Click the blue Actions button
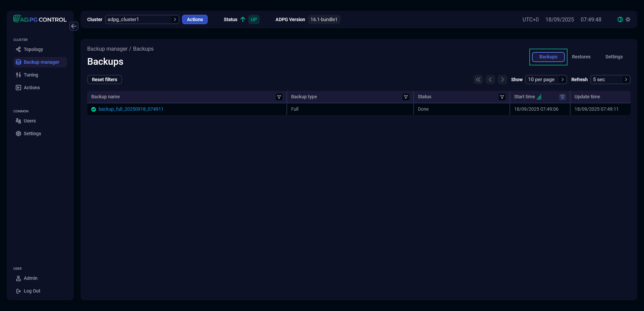The width and height of the screenshot is (644, 311). tap(195, 19)
